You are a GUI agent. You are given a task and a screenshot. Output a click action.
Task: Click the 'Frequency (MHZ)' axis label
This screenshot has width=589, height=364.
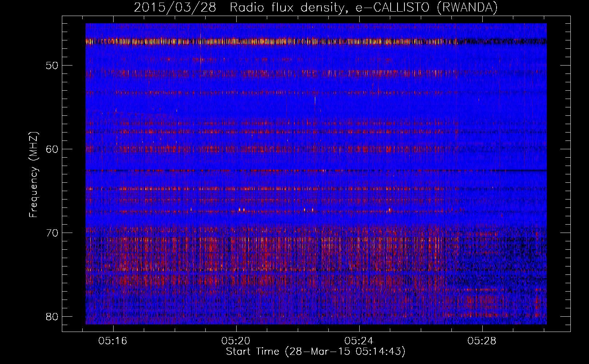33,175
